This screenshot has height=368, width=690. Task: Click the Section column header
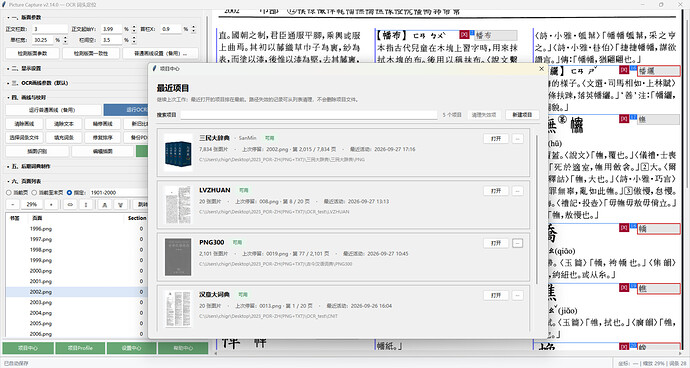coord(137,218)
